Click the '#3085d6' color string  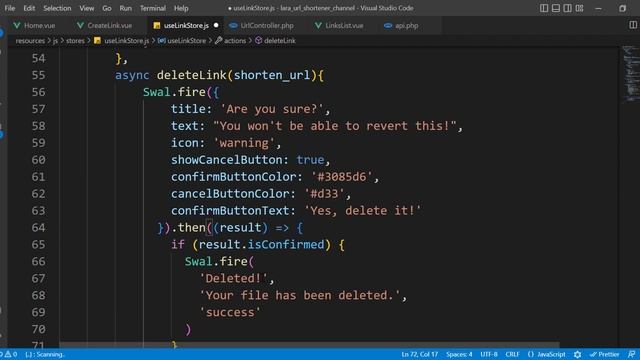[342, 177]
